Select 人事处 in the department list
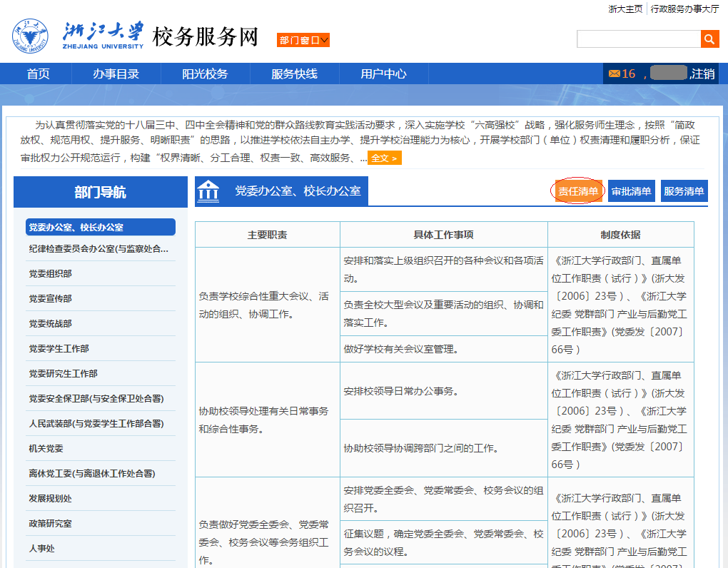The image size is (728, 568). pyautogui.click(x=41, y=549)
